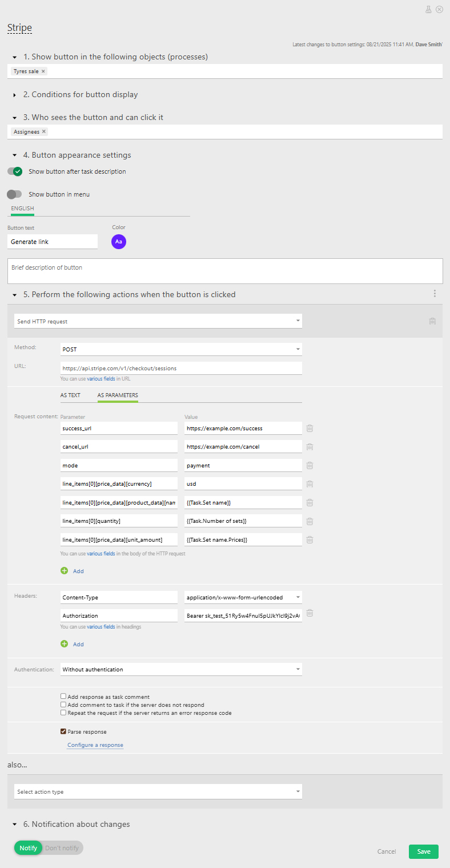Viewport: 450px width, 868px height.
Task: Toggle Show button in menu
Action: pos(14,194)
